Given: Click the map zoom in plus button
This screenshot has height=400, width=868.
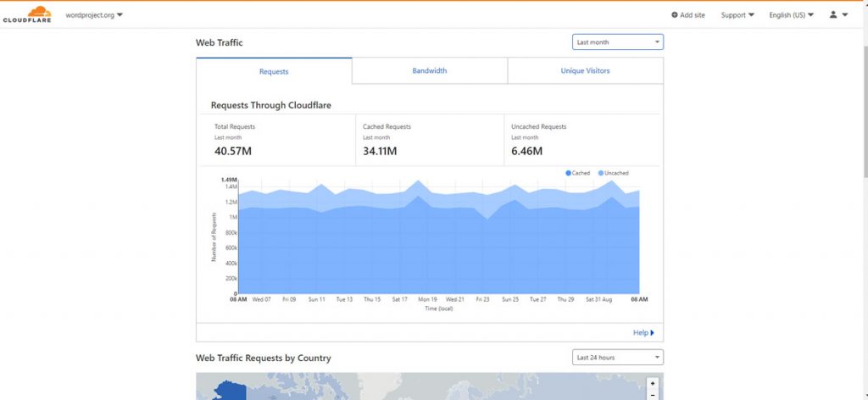Looking at the screenshot, I should (x=652, y=383).
